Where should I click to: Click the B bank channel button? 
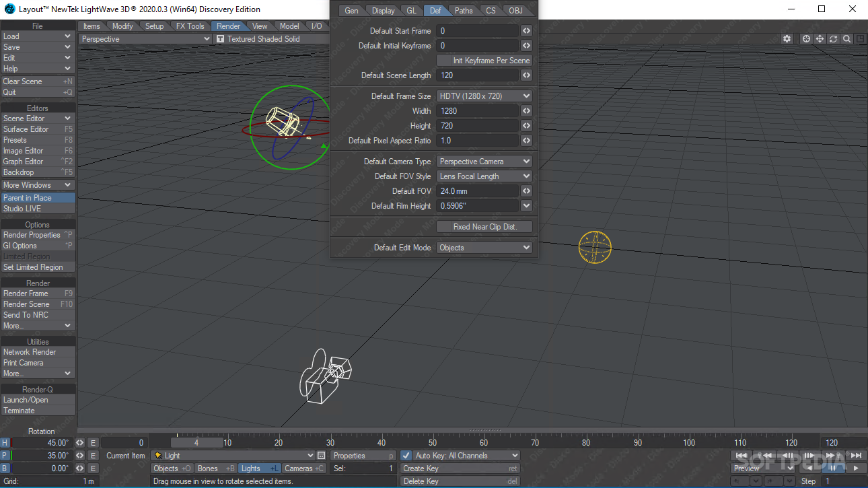pyautogui.click(x=5, y=468)
